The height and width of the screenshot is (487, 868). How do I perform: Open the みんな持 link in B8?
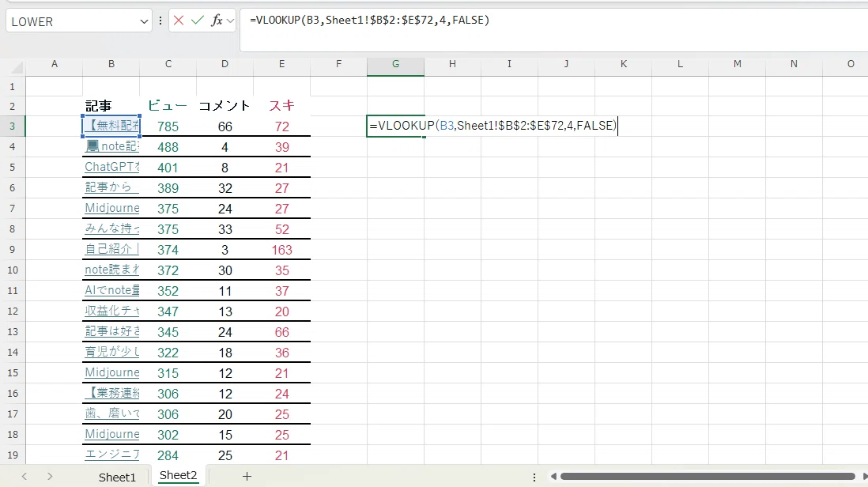(112, 228)
